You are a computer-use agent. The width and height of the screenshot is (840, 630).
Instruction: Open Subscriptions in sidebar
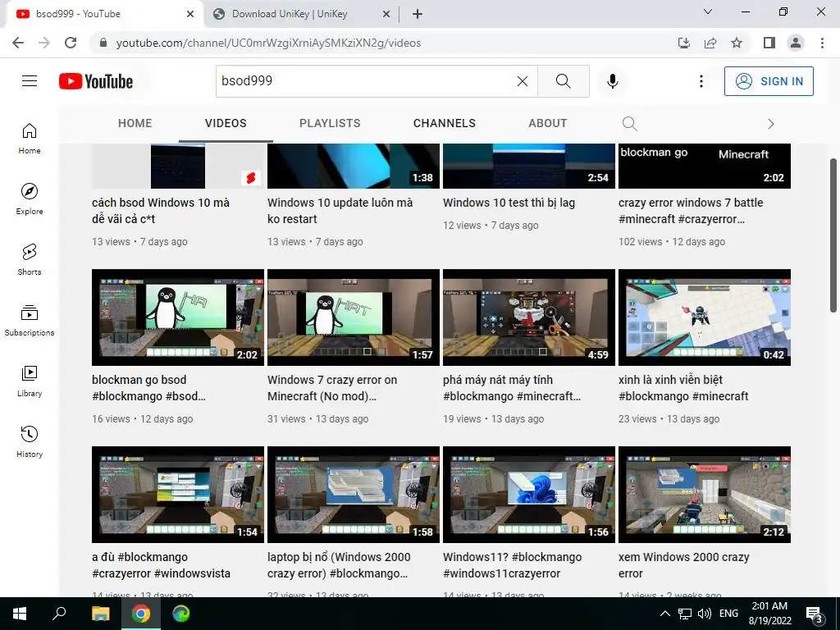click(x=30, y=321)
